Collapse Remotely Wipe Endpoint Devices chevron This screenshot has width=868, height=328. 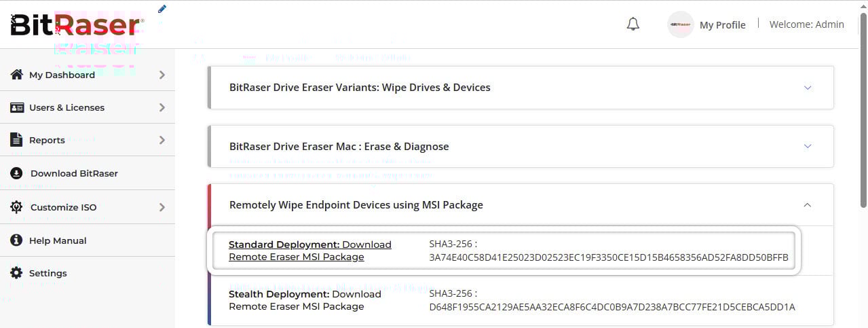808,204
